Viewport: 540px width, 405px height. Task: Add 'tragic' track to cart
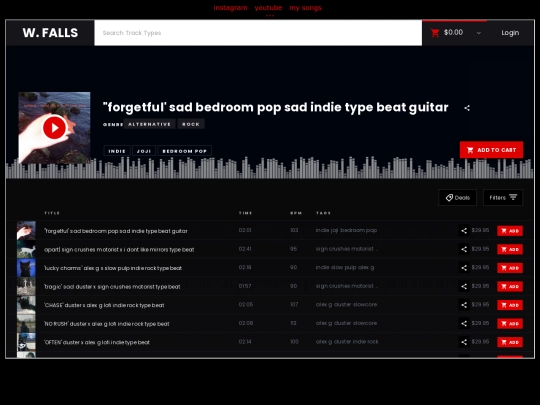[510, 287]
